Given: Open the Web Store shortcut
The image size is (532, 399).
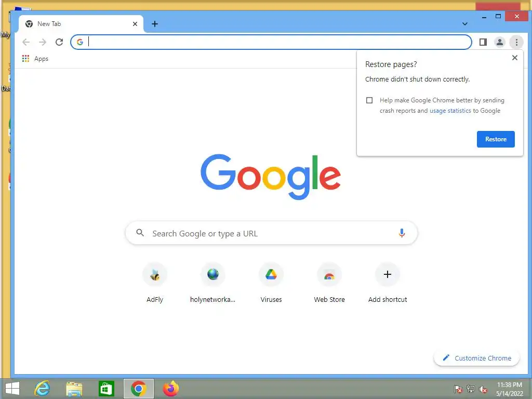Looking at the screenshot, I should (329, 283).
